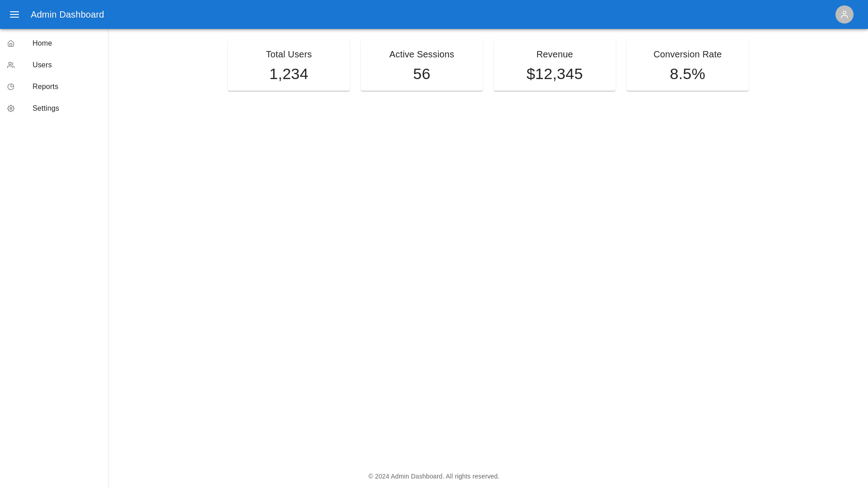
Task: Click the Admin Dashboard title
Action: pos(67,14)
